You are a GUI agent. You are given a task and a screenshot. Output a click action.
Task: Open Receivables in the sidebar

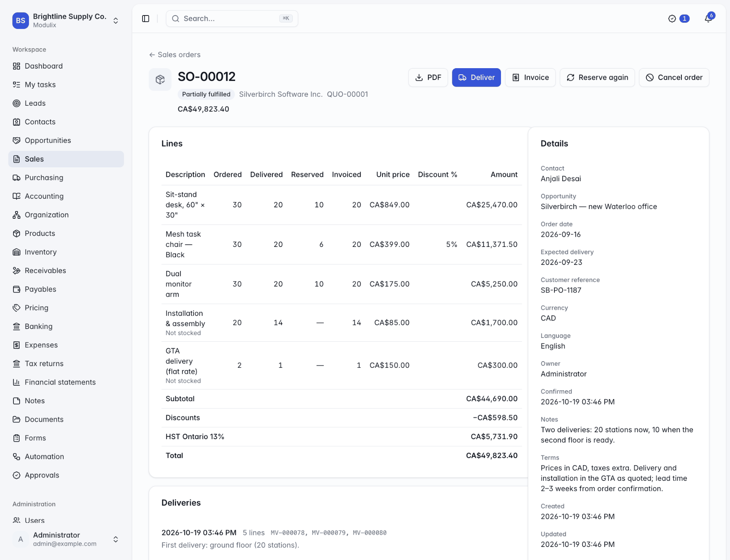pos(66,271)
